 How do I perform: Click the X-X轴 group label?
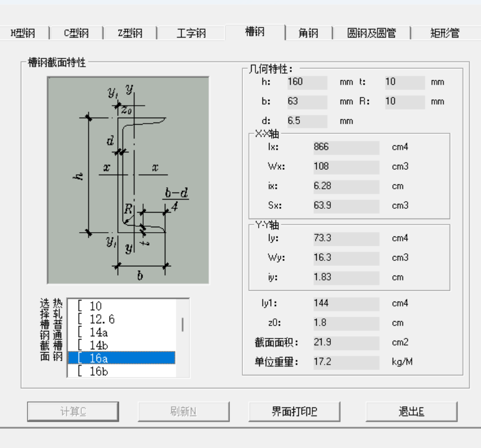click(267, 134)
